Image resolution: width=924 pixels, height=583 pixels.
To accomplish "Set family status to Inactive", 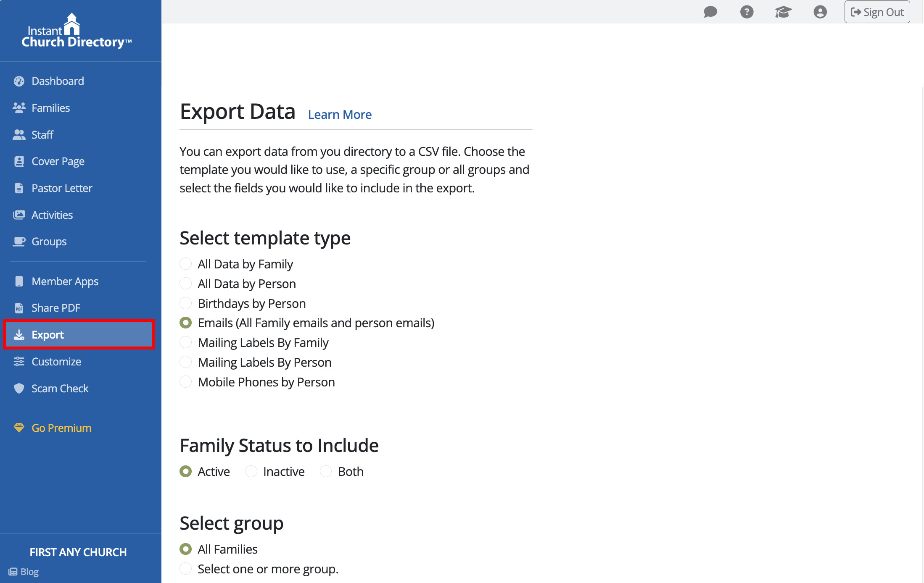I will 251,472.
